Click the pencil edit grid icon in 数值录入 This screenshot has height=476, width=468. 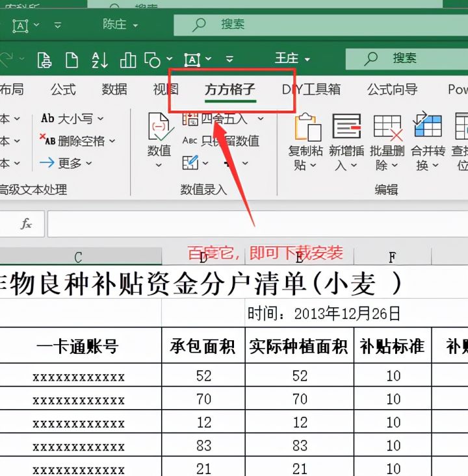(190, 162)
